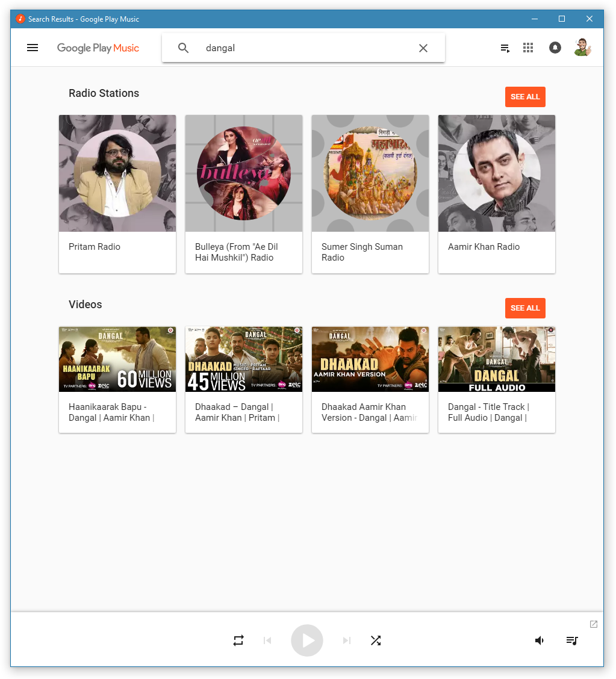Go back to the previous track

pos(267,640)
